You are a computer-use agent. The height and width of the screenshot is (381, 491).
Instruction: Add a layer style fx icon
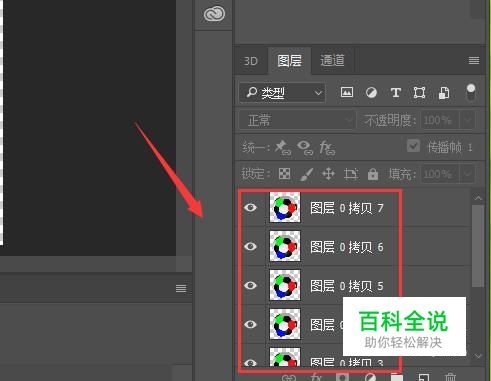click(316, 377)
